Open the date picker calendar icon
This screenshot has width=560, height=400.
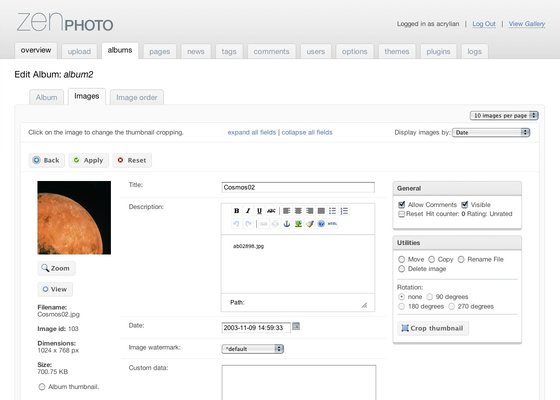point(296,326)
